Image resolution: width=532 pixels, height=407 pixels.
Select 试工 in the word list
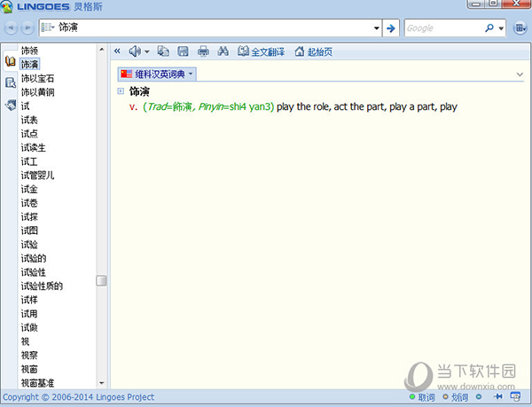[29, 161]
